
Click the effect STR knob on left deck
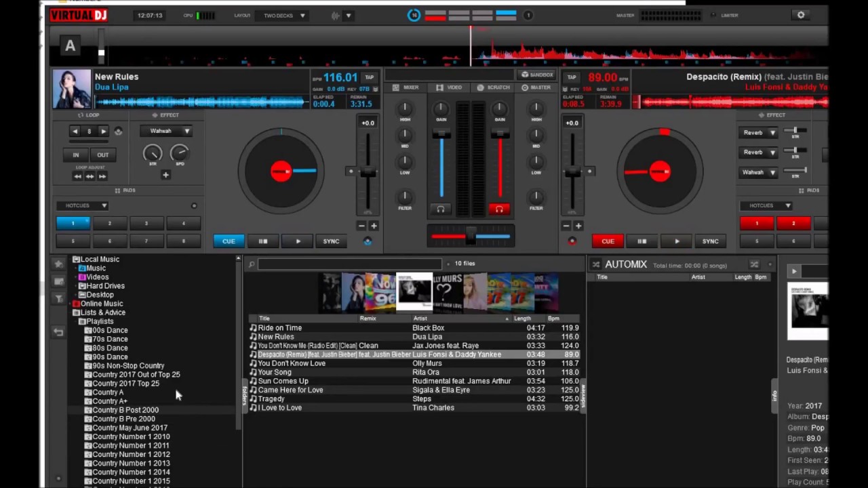pyautogui.click(x=153, y=153)
